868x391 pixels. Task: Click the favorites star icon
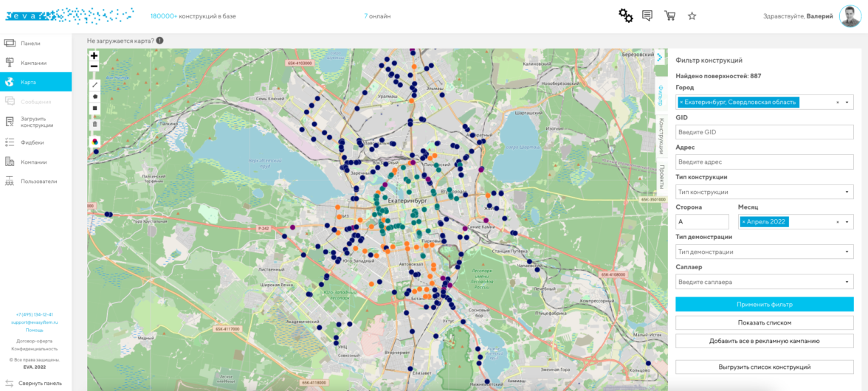[x=692, y=15]
